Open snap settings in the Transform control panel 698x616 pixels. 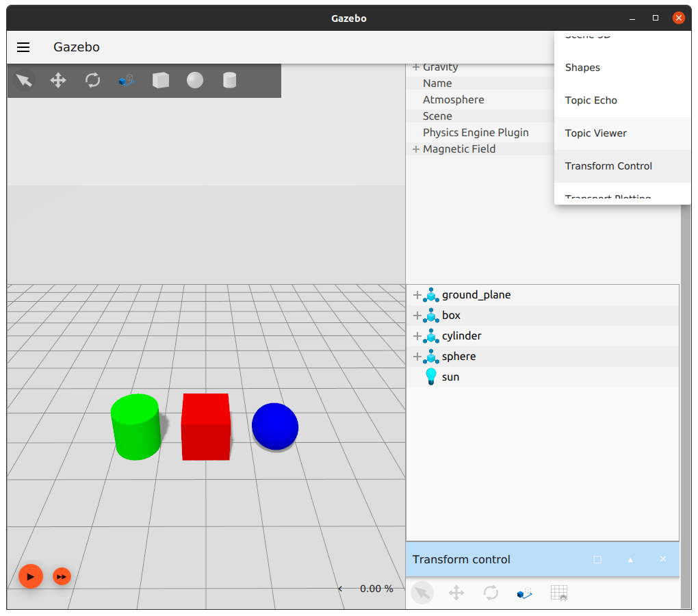pos(525,593)
